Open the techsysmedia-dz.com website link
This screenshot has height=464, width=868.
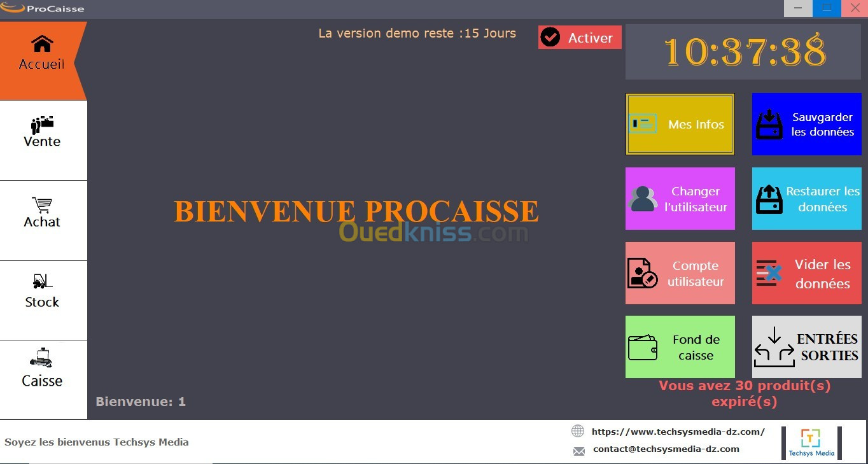tap(678, 432)
